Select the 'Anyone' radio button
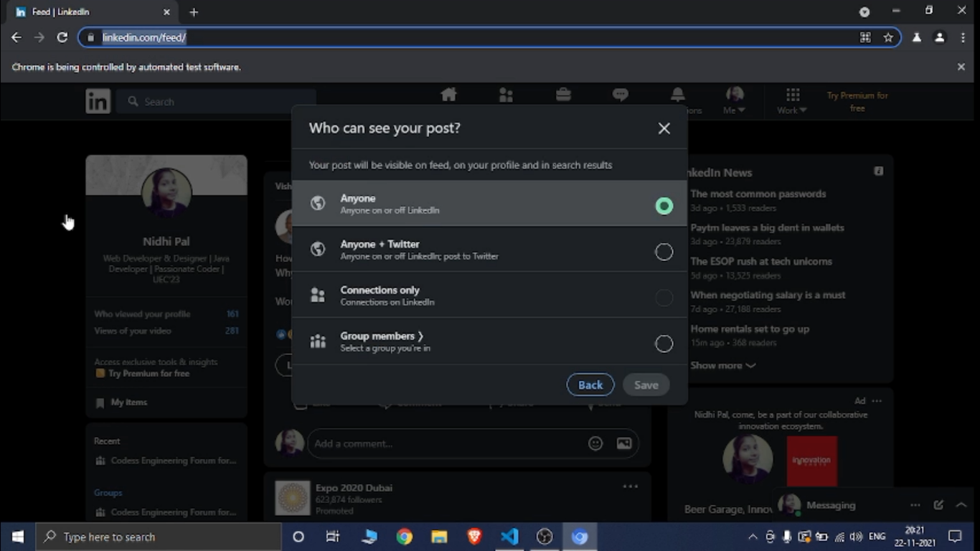The width and height of the screenshot is (980, 551). click(664, 206)
